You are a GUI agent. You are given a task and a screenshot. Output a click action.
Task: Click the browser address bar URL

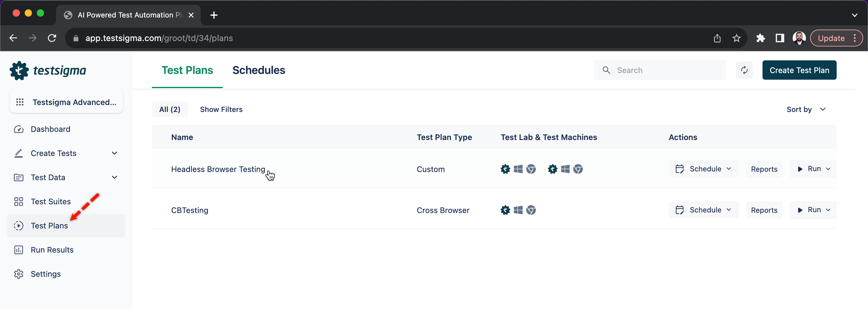coord(159,38)
